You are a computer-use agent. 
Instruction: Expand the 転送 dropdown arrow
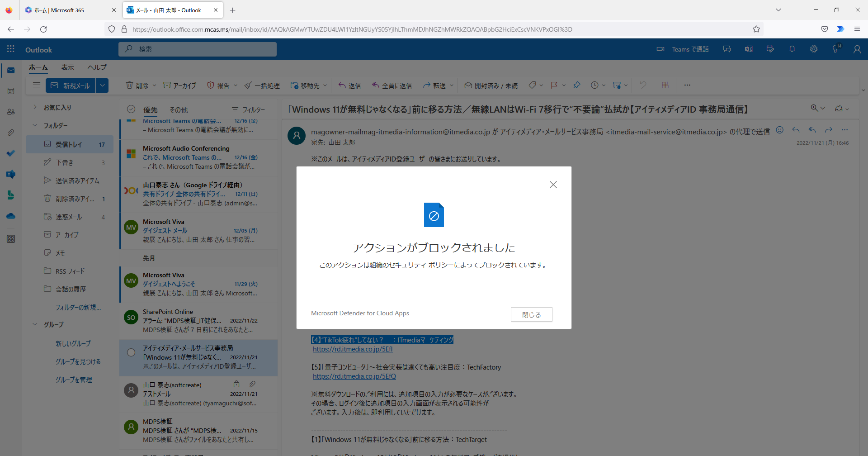(452, 85)
